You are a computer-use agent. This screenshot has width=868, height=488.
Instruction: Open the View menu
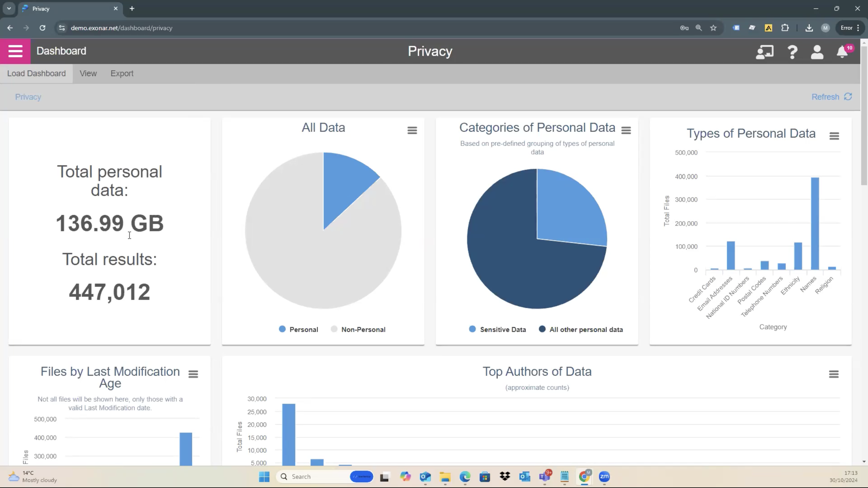point(88,74)
